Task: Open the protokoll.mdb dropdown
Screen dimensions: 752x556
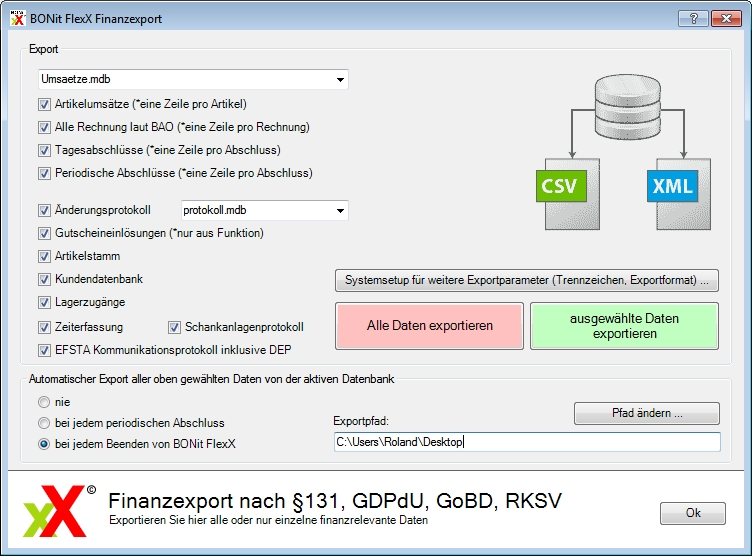Action: [x=265, y=210]
